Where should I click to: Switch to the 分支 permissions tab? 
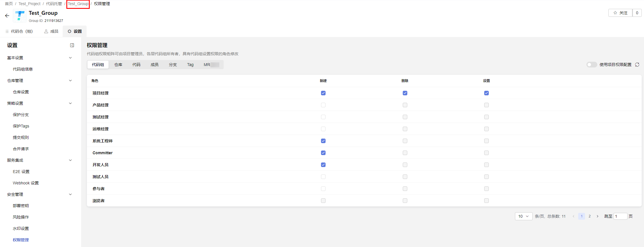tap(173, 65)
